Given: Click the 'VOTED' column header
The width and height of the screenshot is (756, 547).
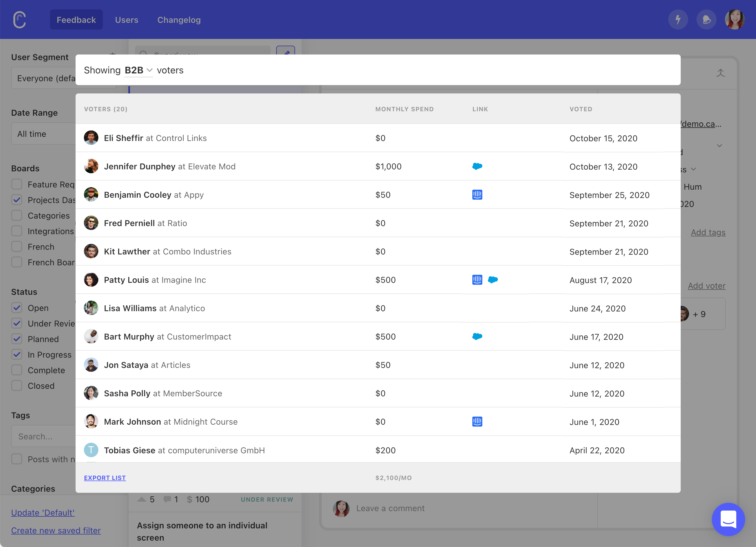Looking at the screenshot, I should coord(581,109).
